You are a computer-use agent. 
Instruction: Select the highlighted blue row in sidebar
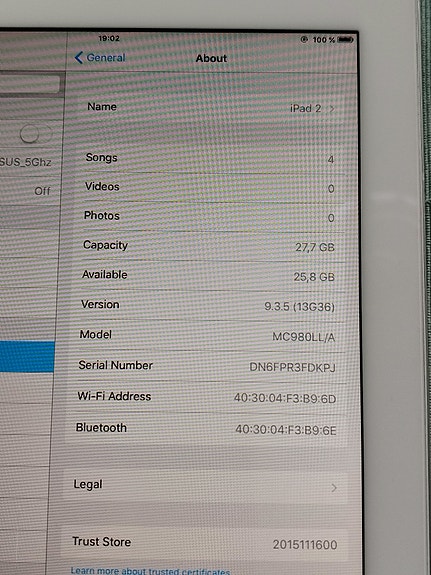pos(27,357)
